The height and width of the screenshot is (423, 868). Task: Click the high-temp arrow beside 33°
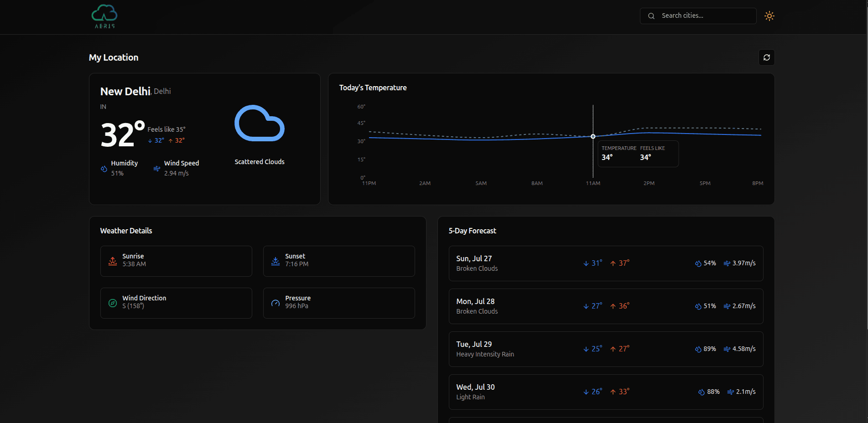coord(613,392)
